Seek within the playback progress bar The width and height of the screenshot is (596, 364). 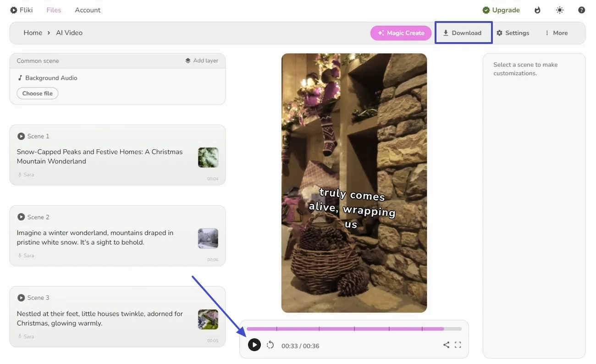point(353,328)
